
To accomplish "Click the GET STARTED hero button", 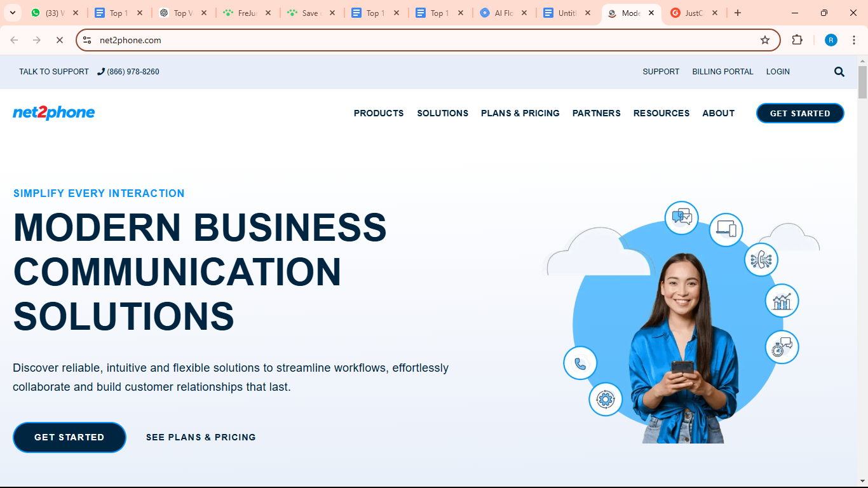I will (x=69, y=437).
